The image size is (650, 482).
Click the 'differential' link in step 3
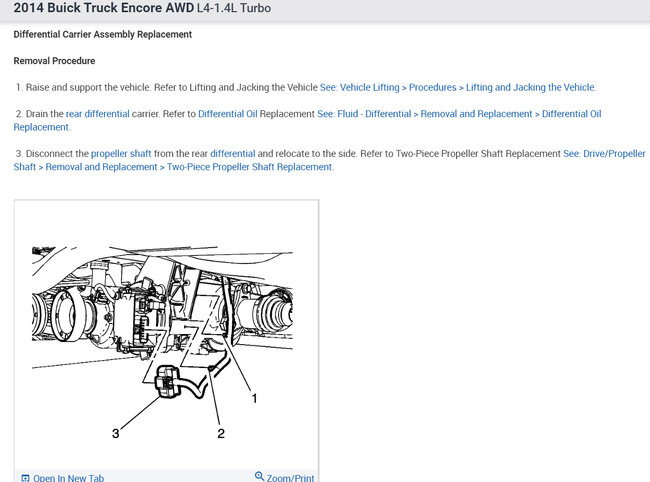point(233,154)
